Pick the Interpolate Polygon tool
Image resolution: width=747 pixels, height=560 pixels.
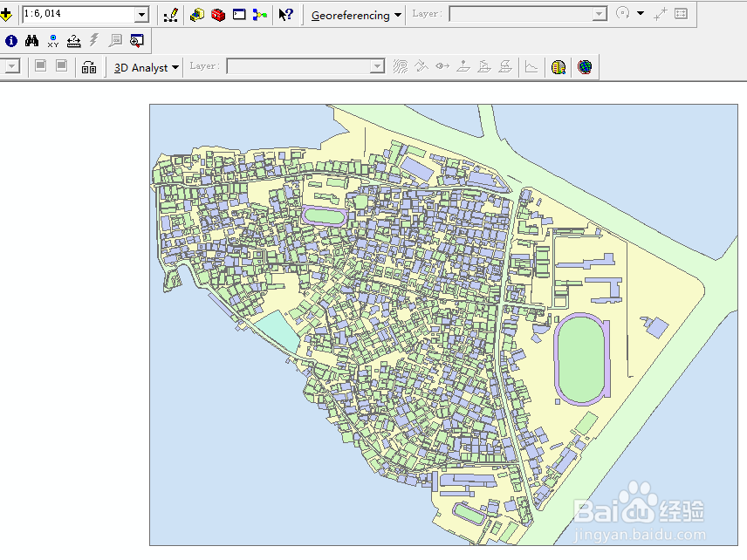[505, 66]
